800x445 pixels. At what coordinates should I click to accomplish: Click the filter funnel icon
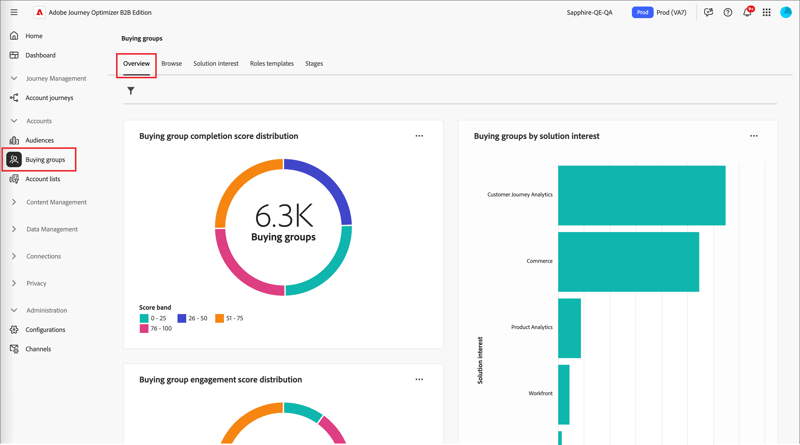tap(131, 91)
